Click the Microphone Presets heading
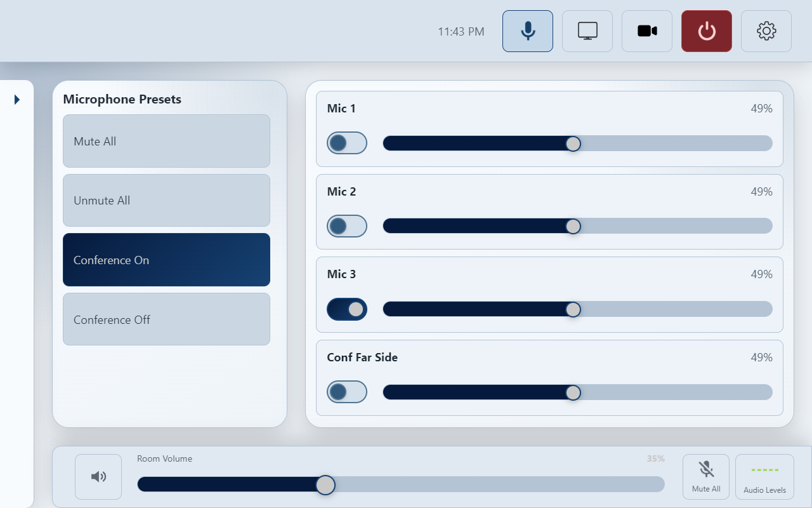The image size is (812, 508). click(x=122, y=99)
